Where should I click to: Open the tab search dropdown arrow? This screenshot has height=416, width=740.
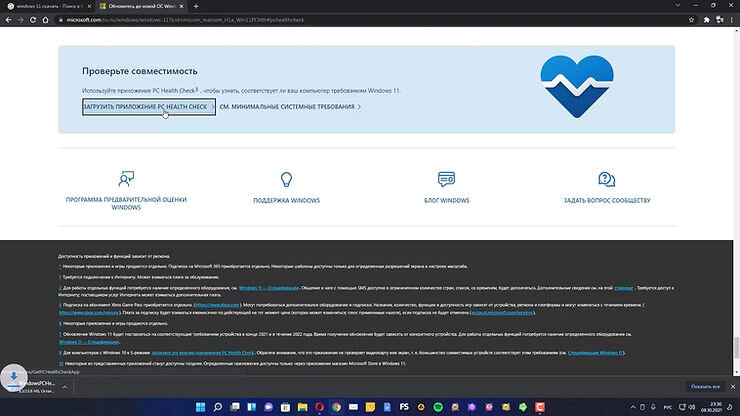pos(678,6)
